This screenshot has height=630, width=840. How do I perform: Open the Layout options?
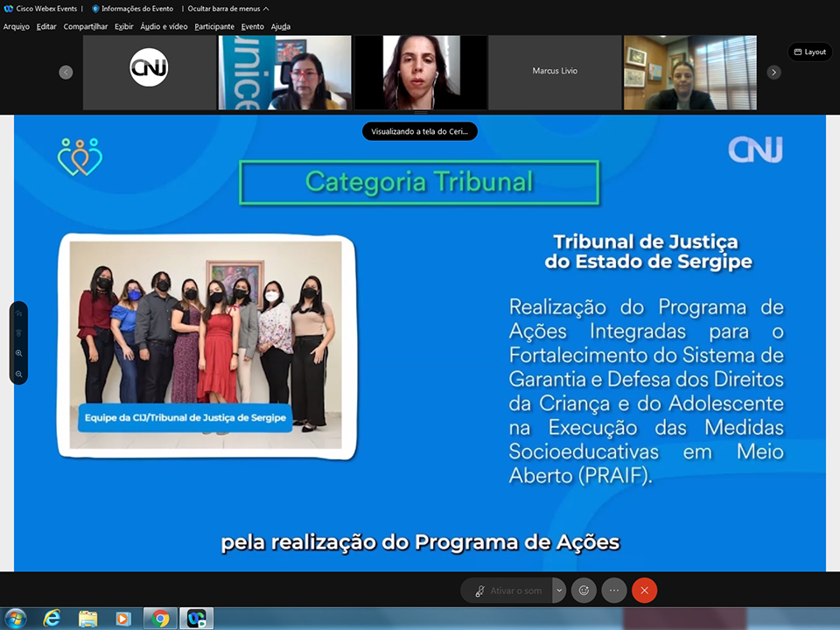tap(809, 52)
